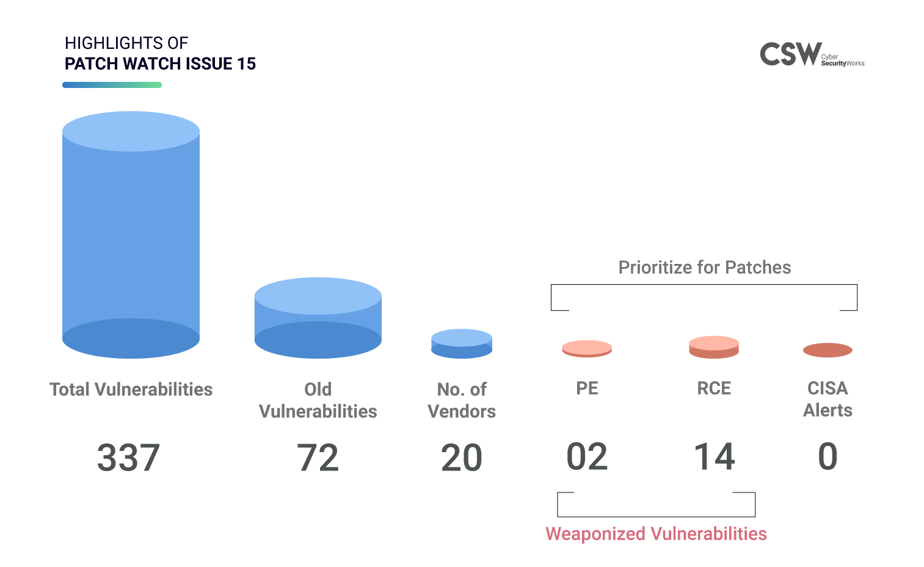Viewport: 924px width, 567px height.
Task: Select the tall Total Vulnerabilities cylinder
Action: (131, 235)
